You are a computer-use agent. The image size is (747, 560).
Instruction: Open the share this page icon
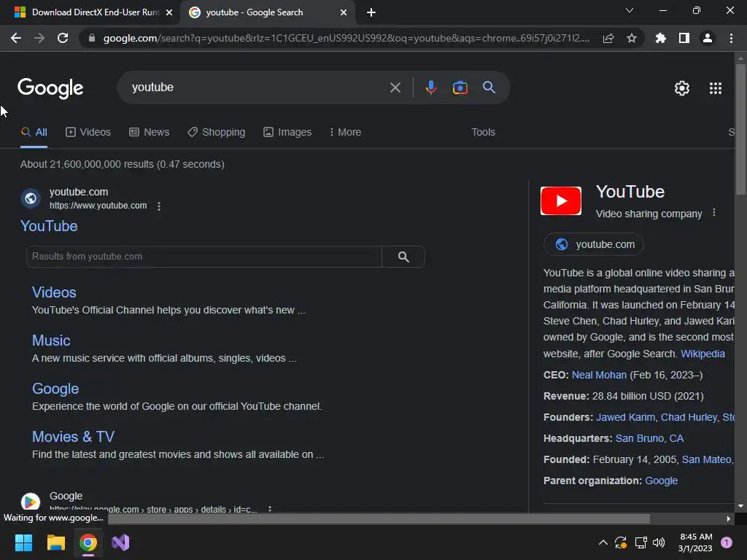click(x=608, y=38)
